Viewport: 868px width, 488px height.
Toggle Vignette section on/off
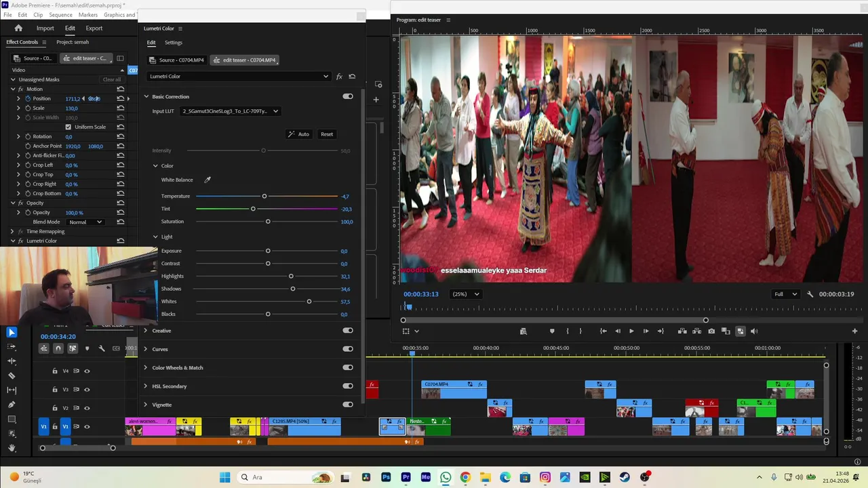[x=348, y=405]
